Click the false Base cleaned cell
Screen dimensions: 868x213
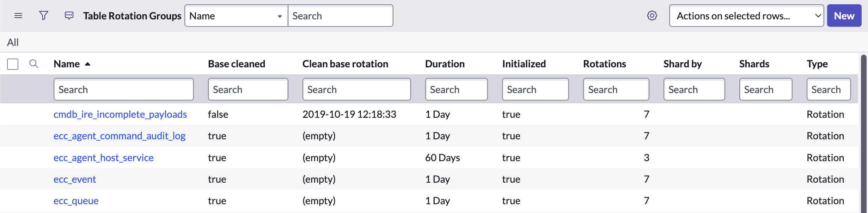click(x=218, y=114)
